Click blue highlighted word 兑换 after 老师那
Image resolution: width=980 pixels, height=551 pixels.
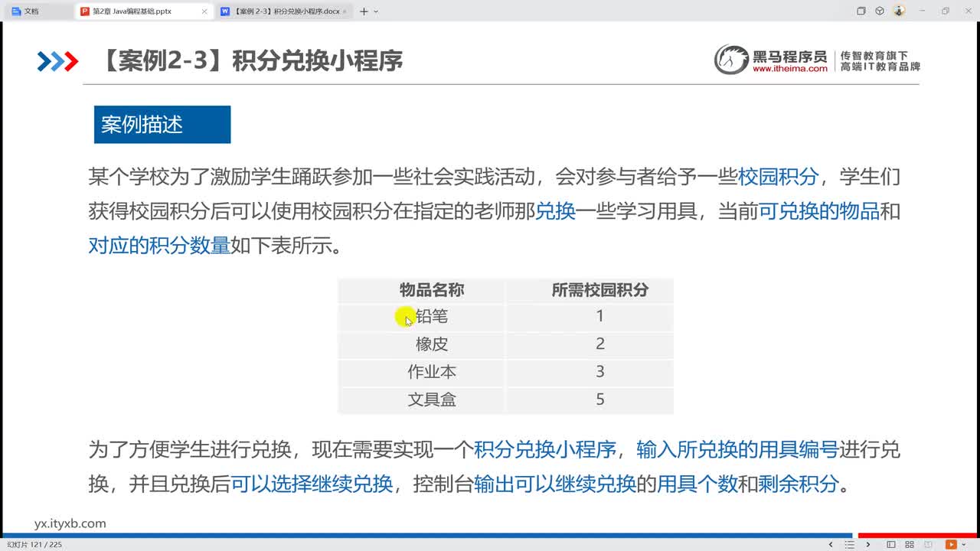(555, 211)
